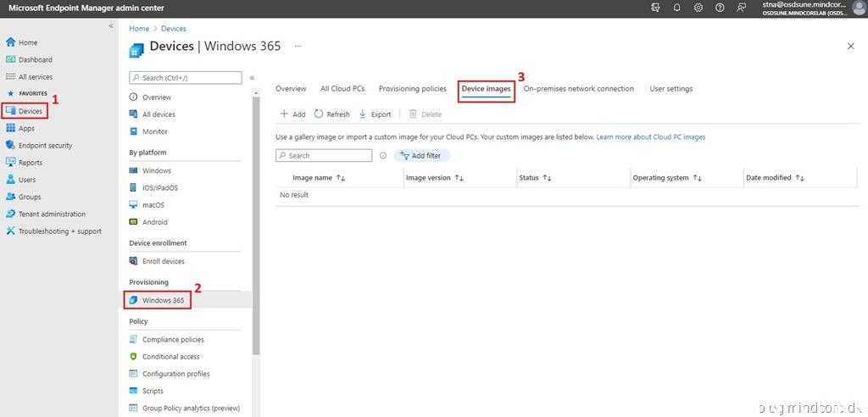868x417 pixels.
Task: Collapse the Devices submenu panel chevron
Action: click(x=252, y=78)
